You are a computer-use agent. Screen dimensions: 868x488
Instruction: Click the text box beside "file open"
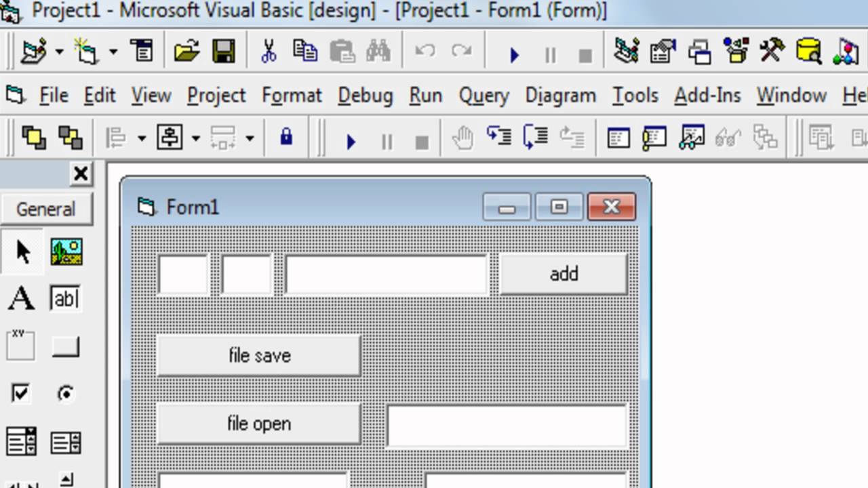507,426
